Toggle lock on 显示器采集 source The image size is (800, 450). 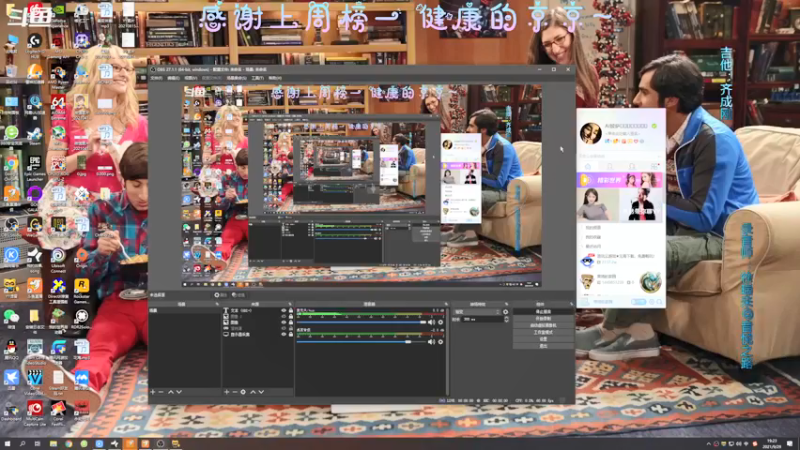pyautogui.click(x=291, y=334)
